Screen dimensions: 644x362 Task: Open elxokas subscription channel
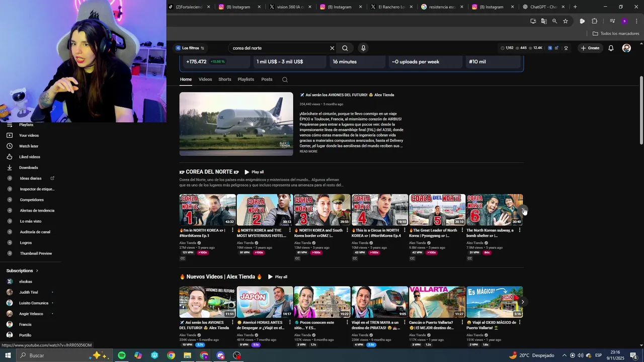[x=25, y=282]
